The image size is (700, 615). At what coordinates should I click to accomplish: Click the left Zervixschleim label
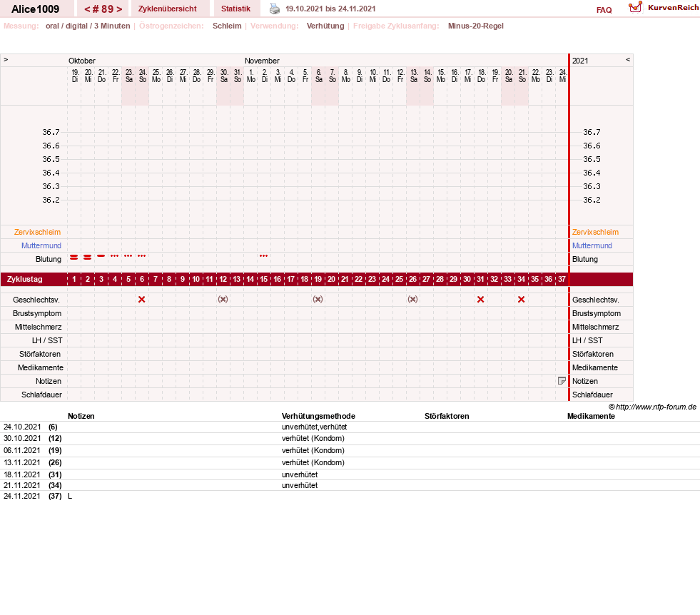coord(38,232)
